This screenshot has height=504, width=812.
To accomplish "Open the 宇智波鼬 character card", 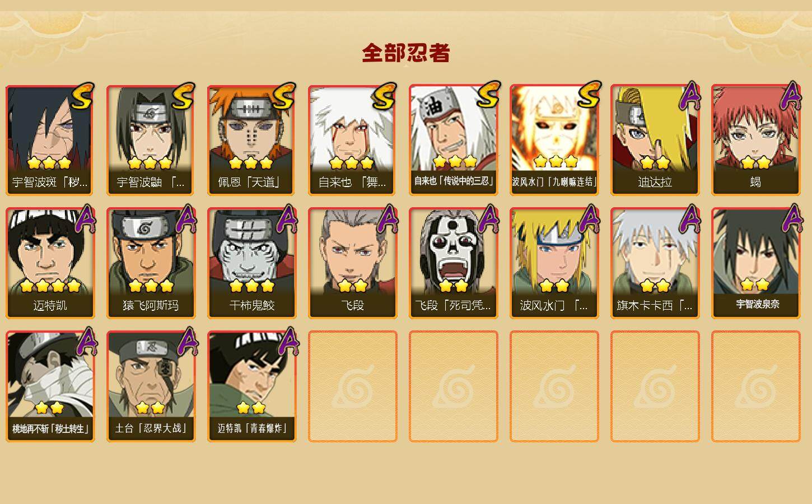I will point(151,140).
